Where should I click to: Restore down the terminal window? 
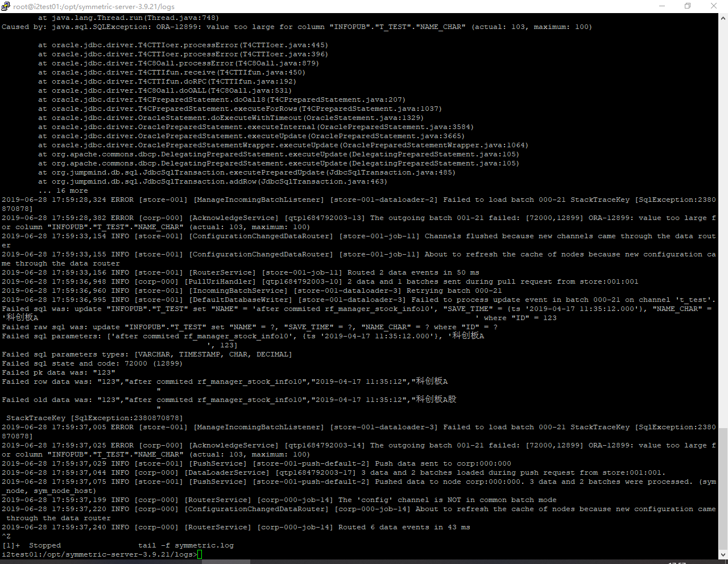click(x=688, y=6)
